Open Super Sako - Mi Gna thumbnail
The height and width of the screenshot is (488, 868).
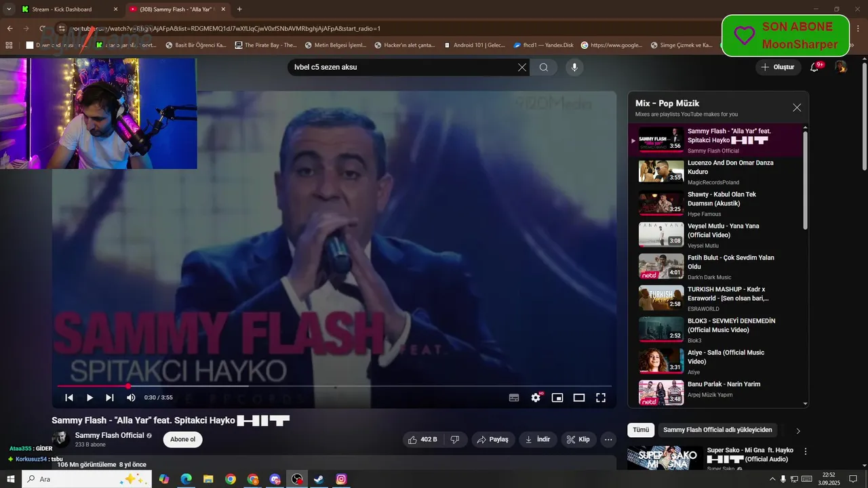pyautogui.click(x=665, y=459)
